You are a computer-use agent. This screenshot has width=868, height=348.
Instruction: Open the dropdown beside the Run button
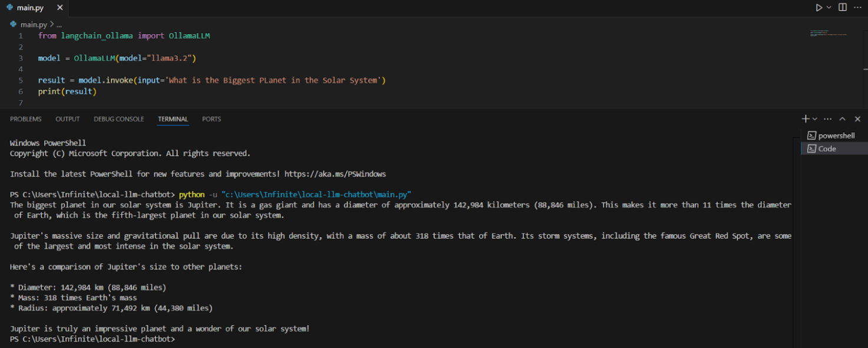point(829,8)
